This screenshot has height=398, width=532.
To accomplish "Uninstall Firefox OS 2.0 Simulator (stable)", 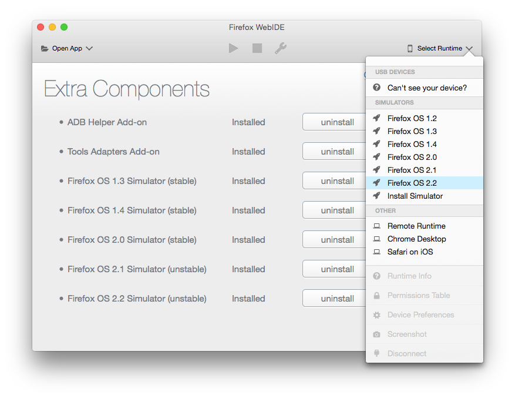I will [x=337, y=240].
